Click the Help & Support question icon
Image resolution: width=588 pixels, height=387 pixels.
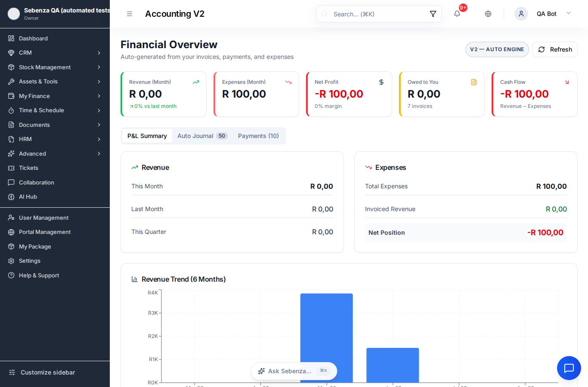coord(11,275)
